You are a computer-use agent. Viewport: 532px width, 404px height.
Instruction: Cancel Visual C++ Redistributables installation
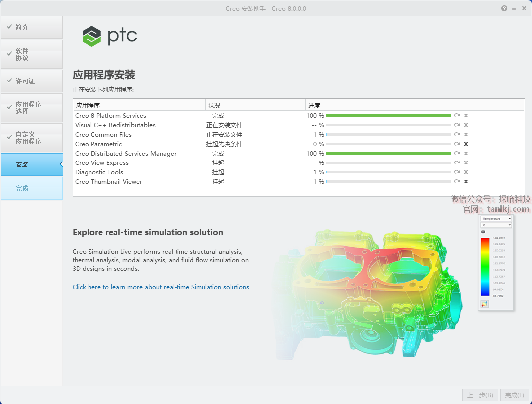pos(466,125)
